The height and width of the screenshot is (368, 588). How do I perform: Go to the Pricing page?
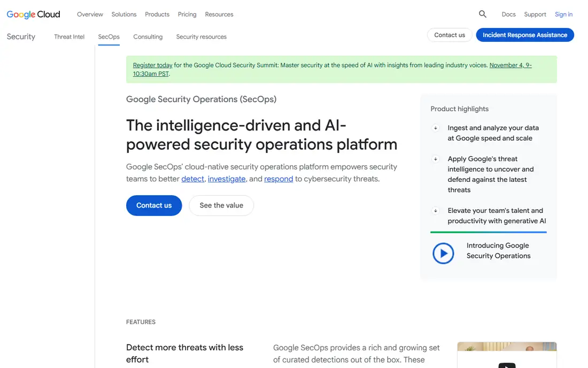(187, 14)
